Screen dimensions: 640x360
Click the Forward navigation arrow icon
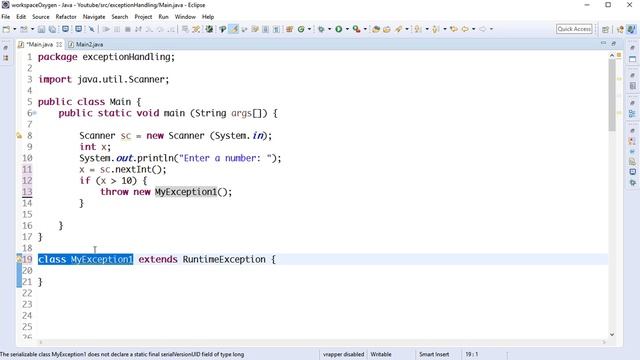[x=482, y=29]
